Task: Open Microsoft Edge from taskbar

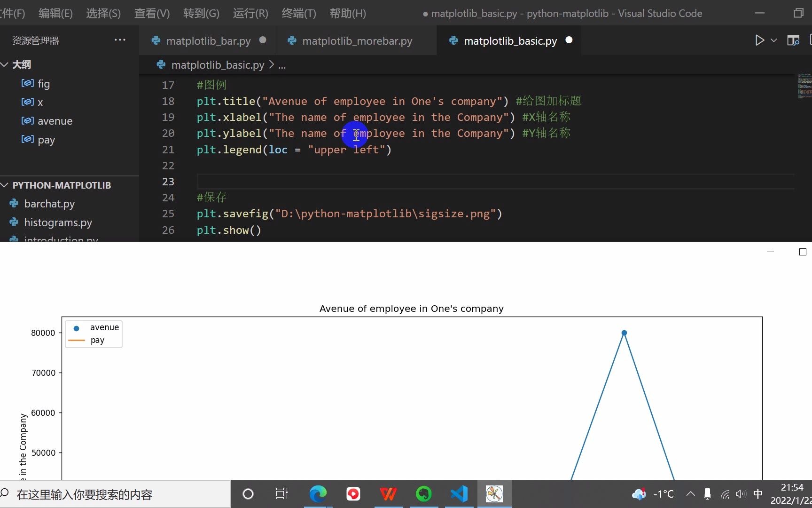Action: 318,494
